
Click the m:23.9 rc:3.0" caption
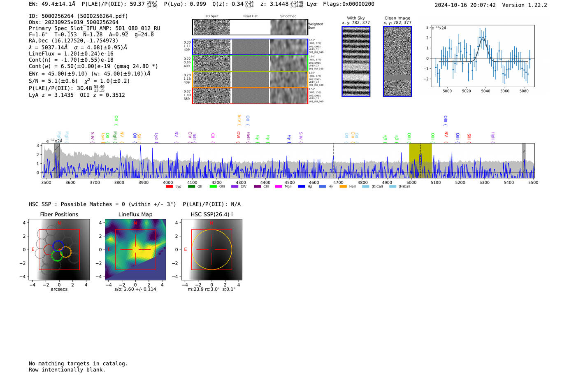pos(211,289)
